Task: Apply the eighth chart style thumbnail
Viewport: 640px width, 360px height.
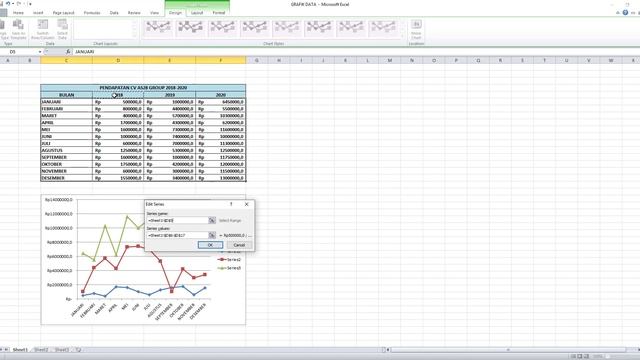Action: [x=383, y=28]
